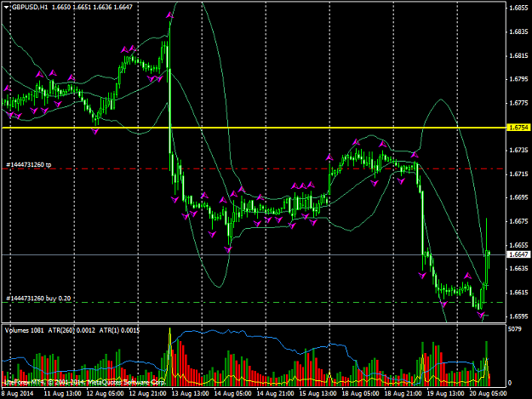This screenshot has width=532, height=399.
Task: Click the 11 Aug 13:00 time label
Action: [x=62, y=394]
